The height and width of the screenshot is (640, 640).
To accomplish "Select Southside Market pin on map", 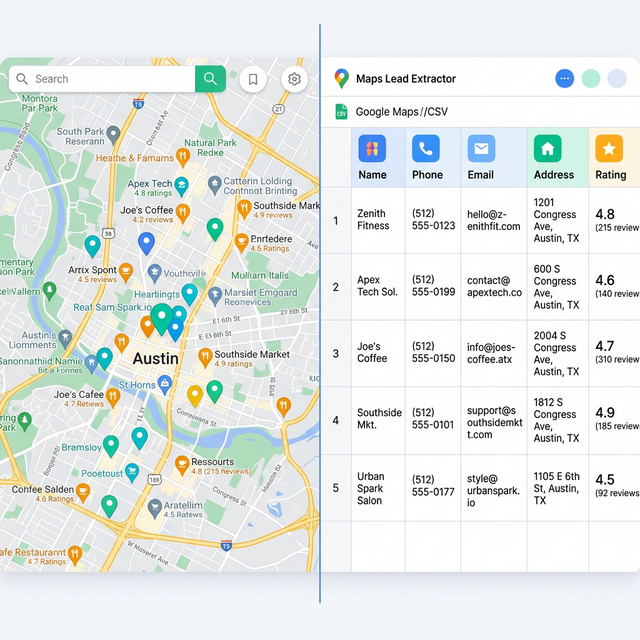I will (204, 355).
